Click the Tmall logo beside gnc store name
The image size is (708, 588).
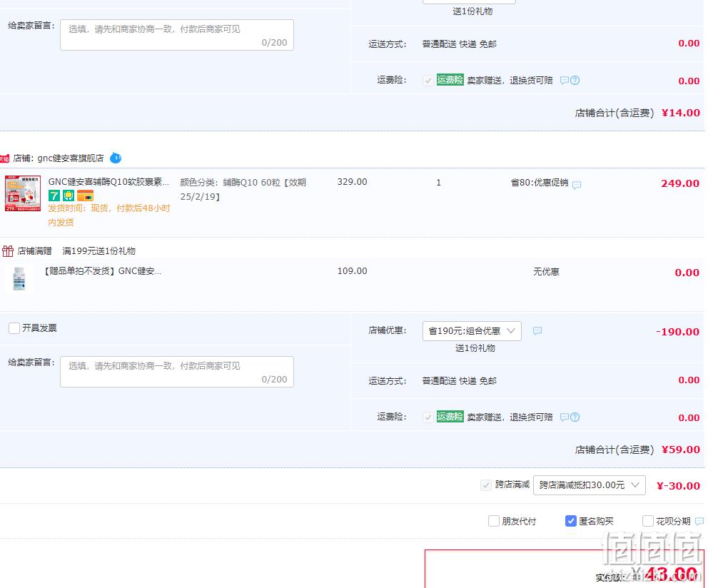[x=4, y=158]
